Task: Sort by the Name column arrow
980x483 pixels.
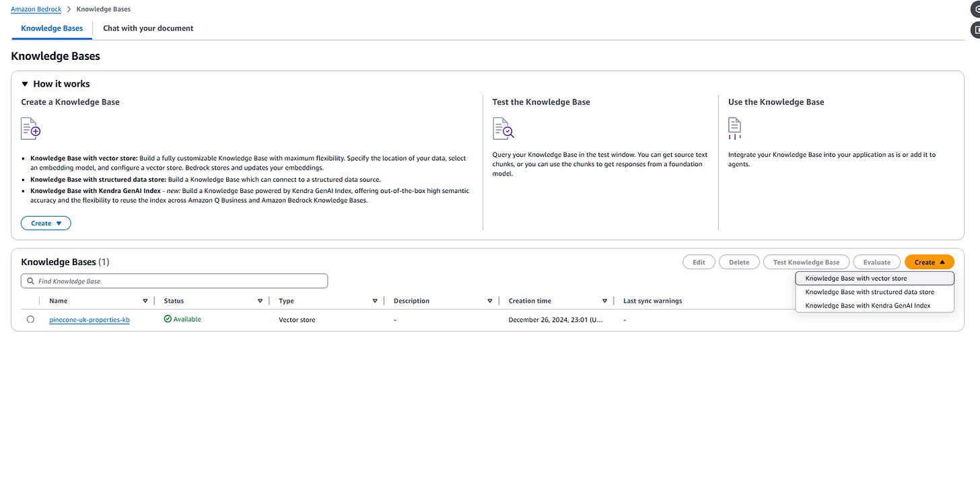Action: pyautogui.click(x=145, y=301)
